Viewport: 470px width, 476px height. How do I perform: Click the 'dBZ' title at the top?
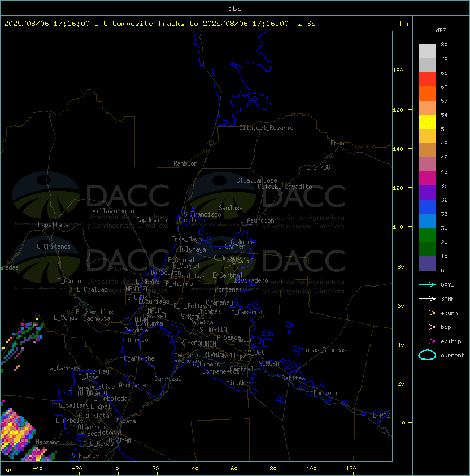click(x=235, y=8)
